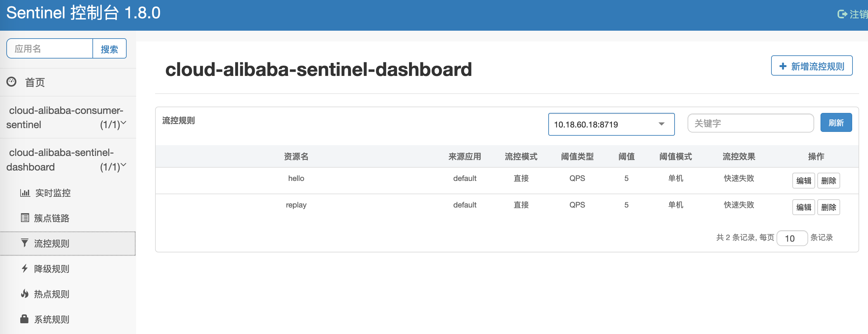Click the lightning bolt icon for 降级规则

pyautogui.click(x=25, y=268)
